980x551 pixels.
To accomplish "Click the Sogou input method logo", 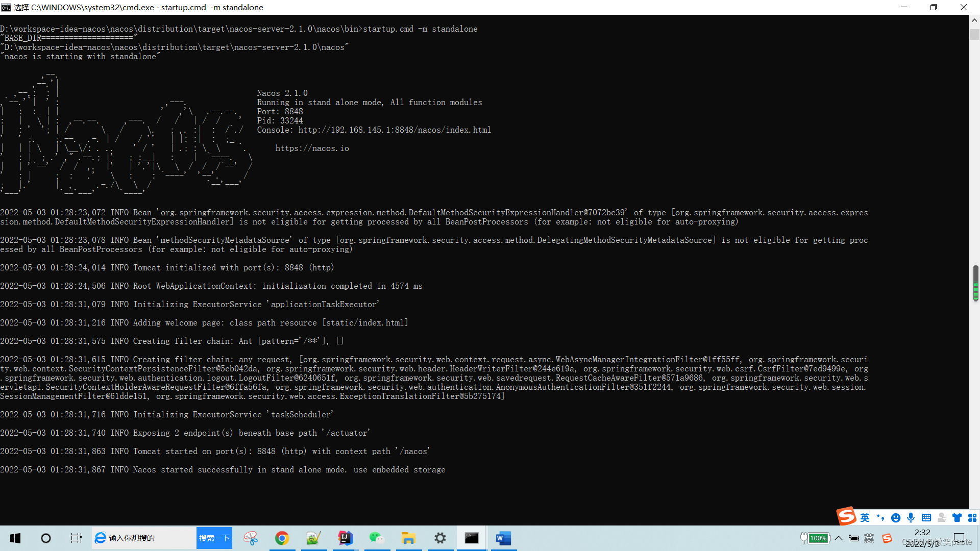I will pyautogui.click(x=846, y=516).
